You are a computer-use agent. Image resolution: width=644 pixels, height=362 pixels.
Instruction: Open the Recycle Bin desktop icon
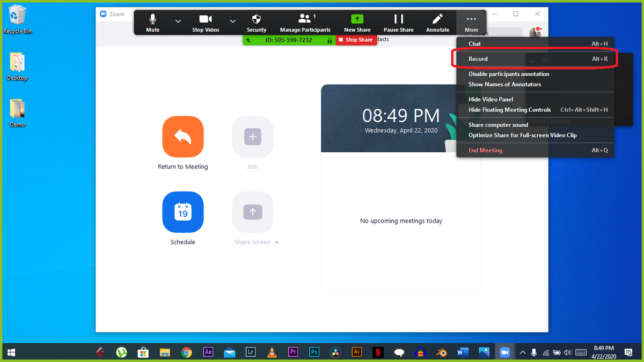pos(18,20)
